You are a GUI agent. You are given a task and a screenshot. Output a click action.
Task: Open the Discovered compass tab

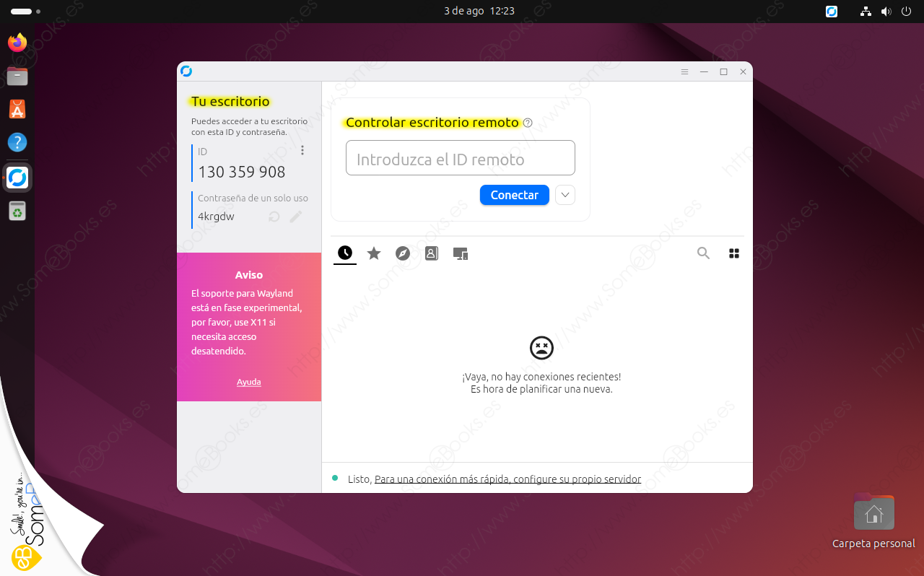(x=403, y=253)
